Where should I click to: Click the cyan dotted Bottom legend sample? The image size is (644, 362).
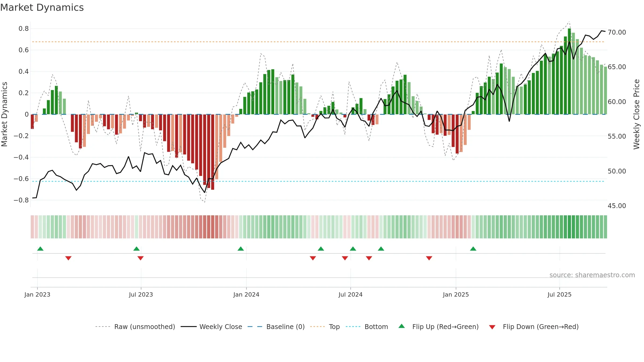point(353,327)
